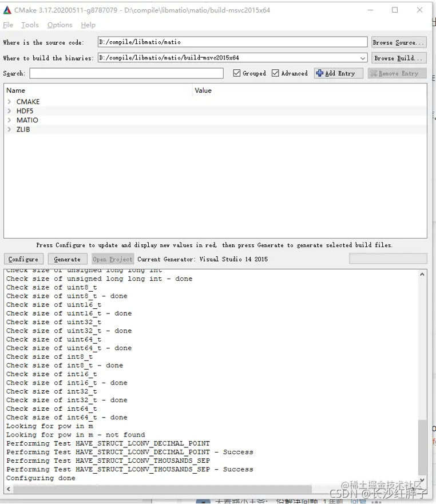Viewport: 436px width, 504px height.
Task: Select the HDF5 row label
Action: 25,111
